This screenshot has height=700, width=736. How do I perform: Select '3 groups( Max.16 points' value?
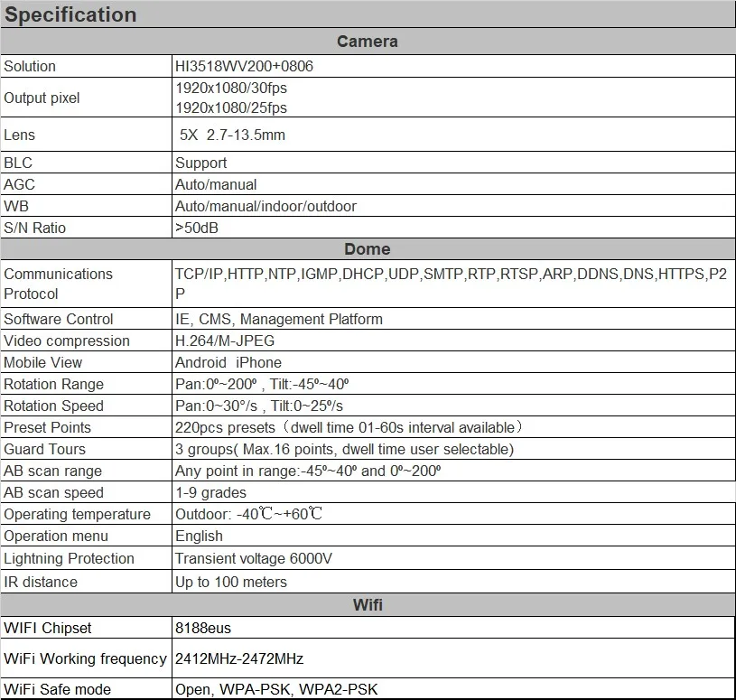pos(345,449)
